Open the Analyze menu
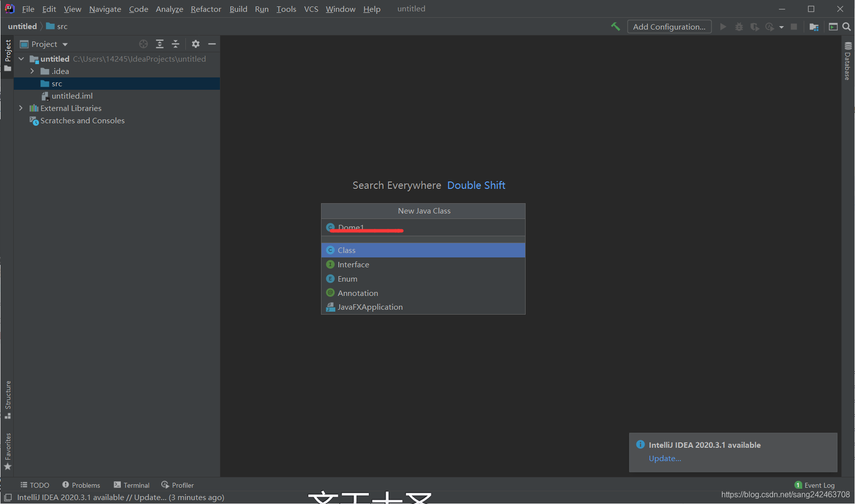The width and height of the screenshot is (855, 504). point(170,9)
